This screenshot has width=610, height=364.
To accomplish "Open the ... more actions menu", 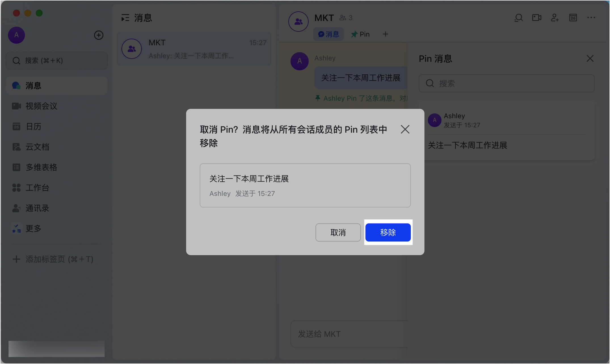I will point(591,18).
